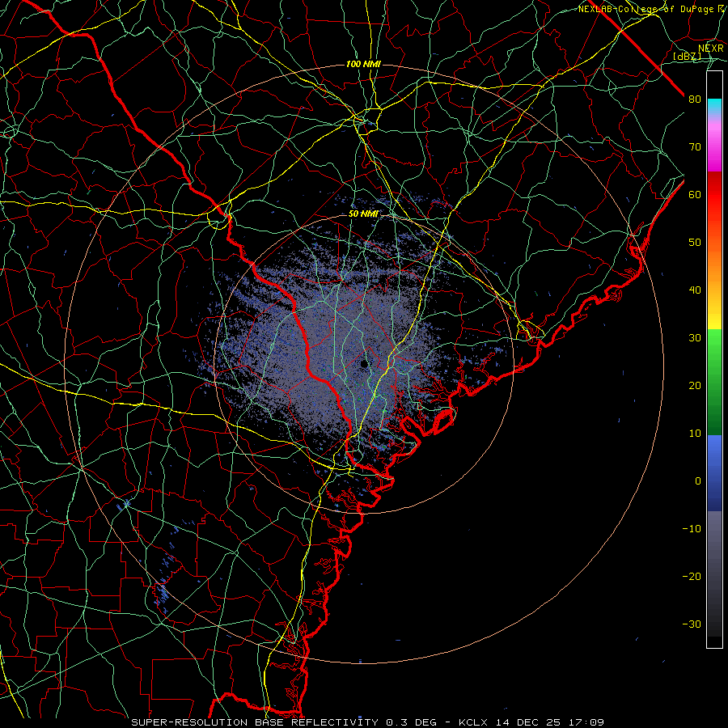Click the -30 value on reflectivity scale

click(692, 624)
